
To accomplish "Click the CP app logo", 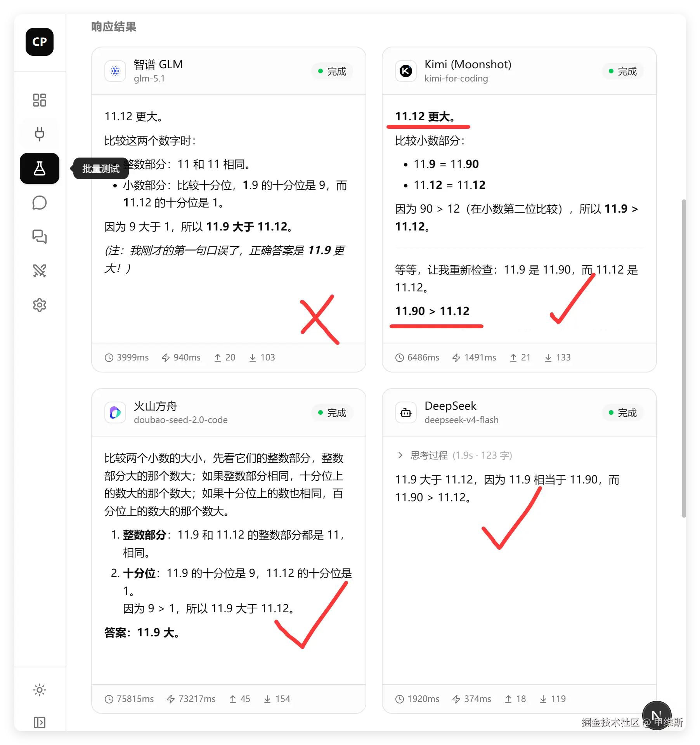I will point(40,42).
